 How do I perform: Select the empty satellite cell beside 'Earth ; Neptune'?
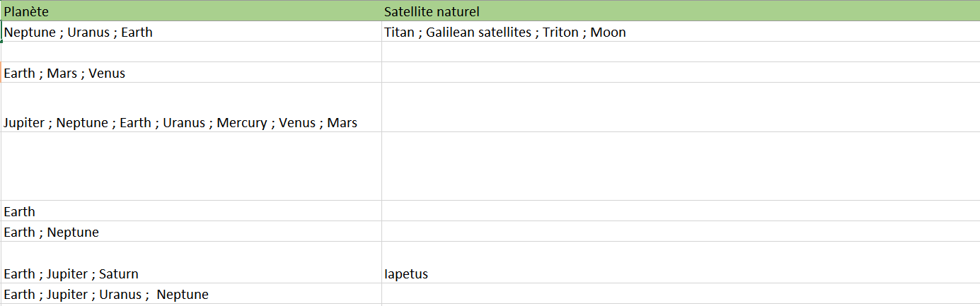click(679, 232)
